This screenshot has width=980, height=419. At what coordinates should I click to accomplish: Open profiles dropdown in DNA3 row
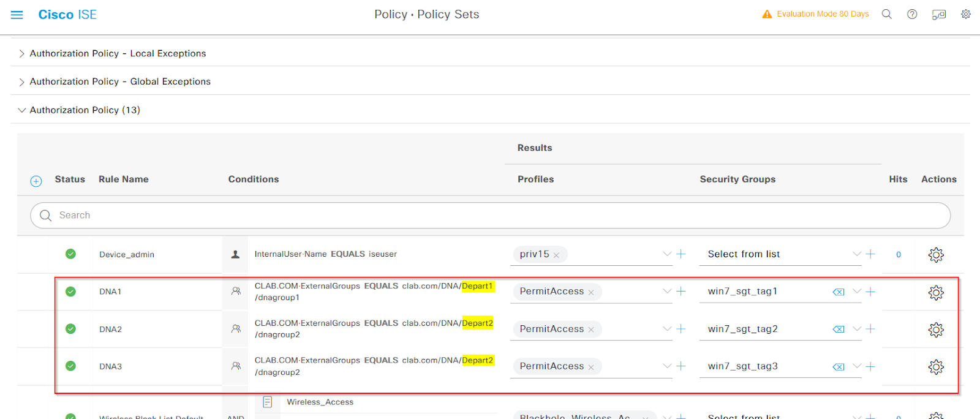tap(667, 366)
